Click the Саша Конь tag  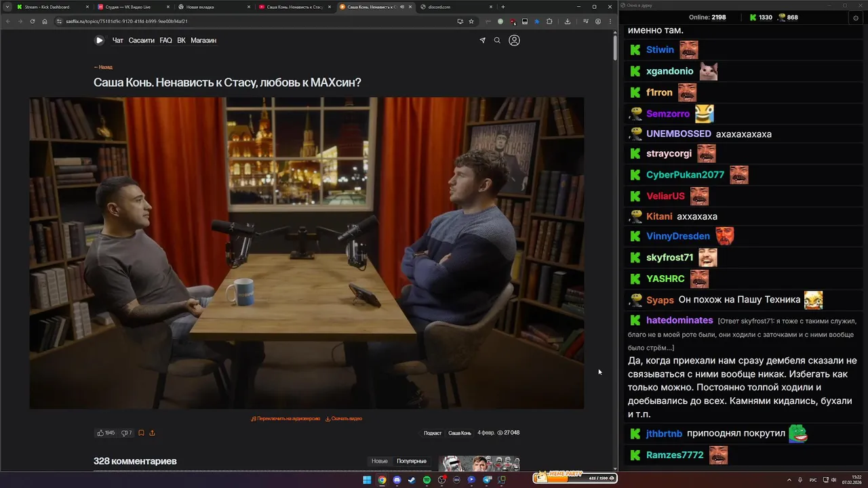pyautogui.click(x=460, y=433)
